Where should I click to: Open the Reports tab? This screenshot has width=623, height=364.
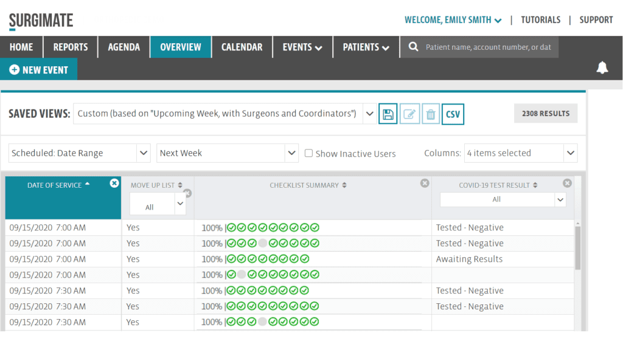coord(71,47)
